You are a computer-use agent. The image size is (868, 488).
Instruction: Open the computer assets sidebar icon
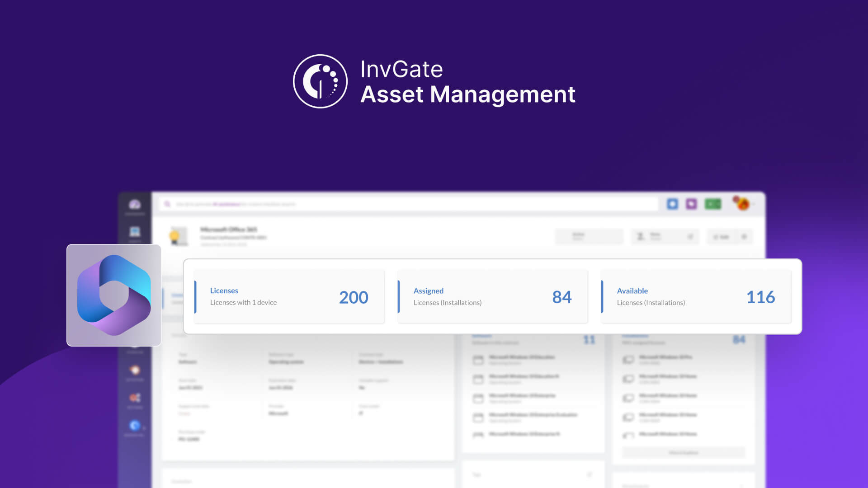[x=135, y=232]
